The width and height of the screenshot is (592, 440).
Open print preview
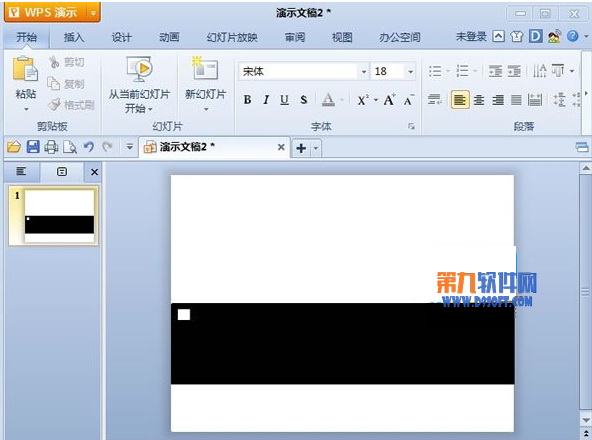click(x=70, y=147)
